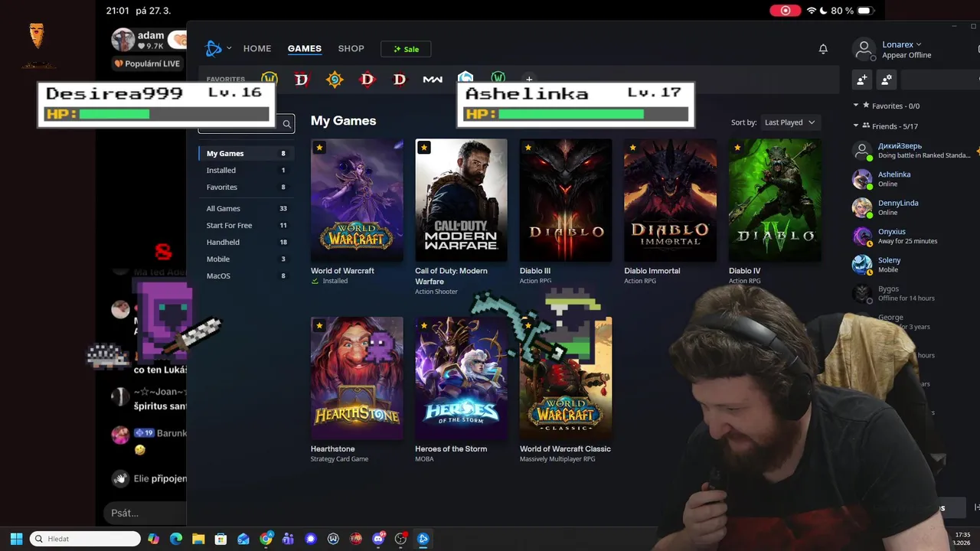Select MacOS filter in sidebar
The width and height of the screenshot is (980, 551).
pos(246,275)
